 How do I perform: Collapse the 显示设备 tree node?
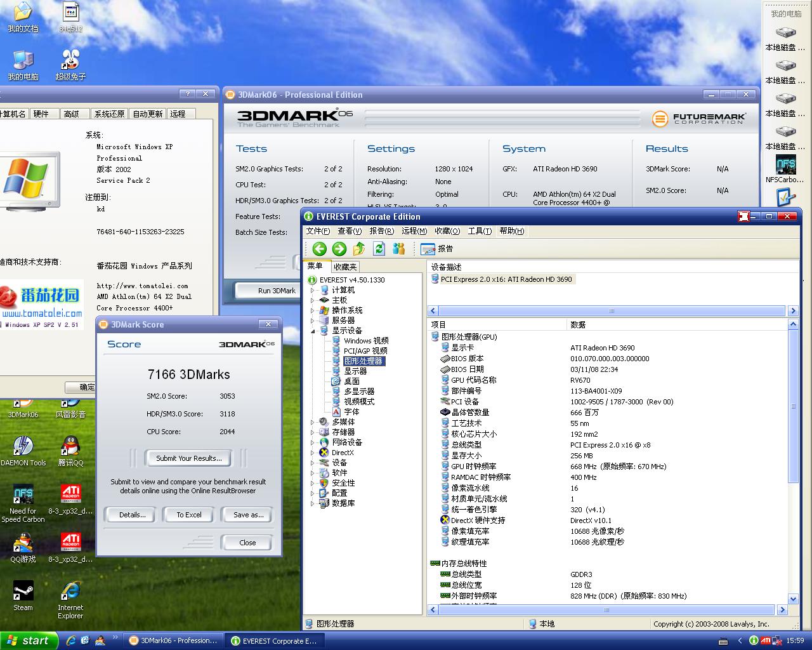point(313,331)
